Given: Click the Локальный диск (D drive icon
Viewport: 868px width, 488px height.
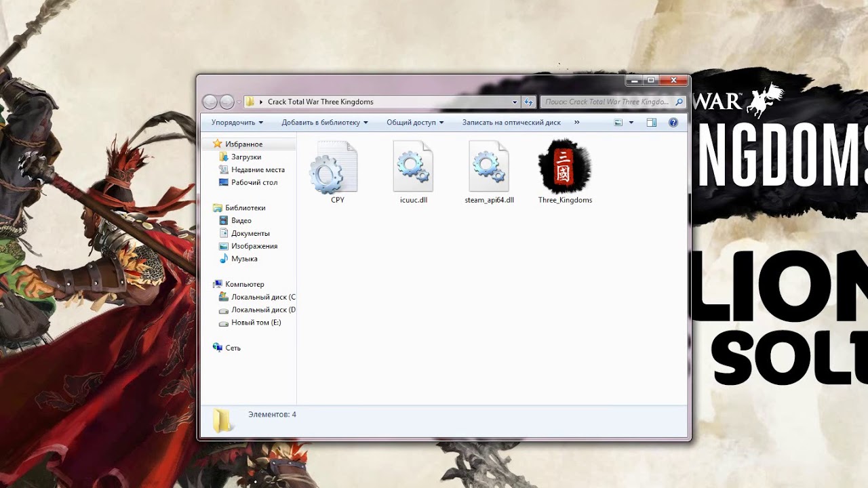Looking at the screenshot, I should (224, 310).
